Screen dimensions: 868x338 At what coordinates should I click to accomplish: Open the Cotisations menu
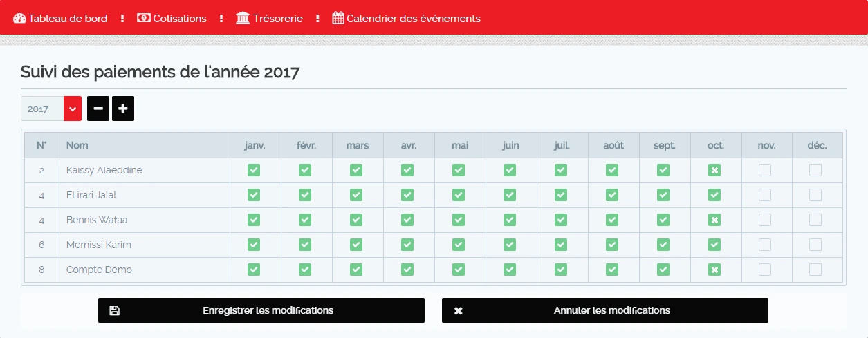pyautogui.click(x=179, y=19)
